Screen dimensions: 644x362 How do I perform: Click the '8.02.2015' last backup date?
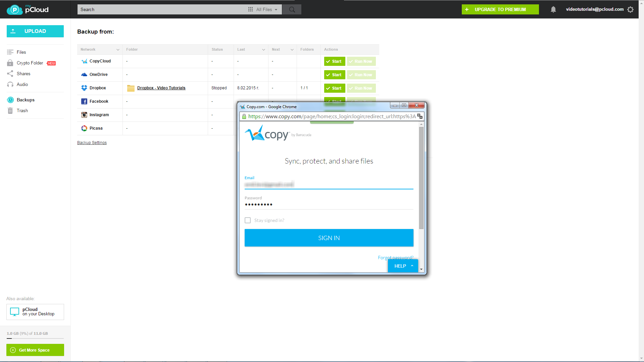pyautogui.click(x=248, y=88)
